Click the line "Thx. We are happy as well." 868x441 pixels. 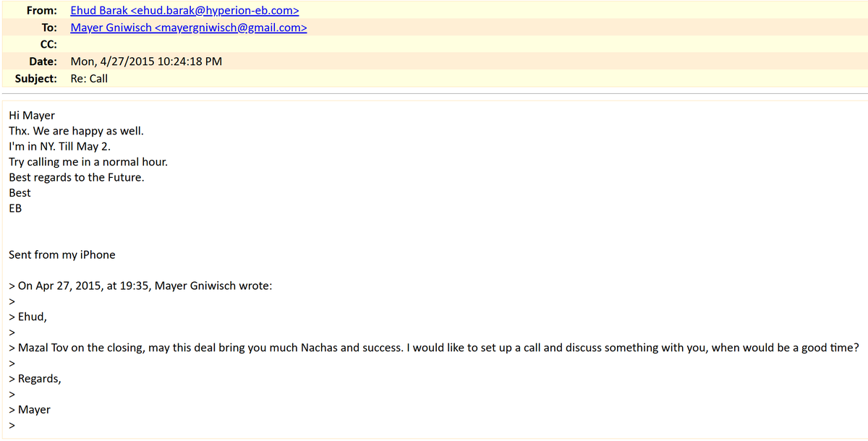click(77, 131)
